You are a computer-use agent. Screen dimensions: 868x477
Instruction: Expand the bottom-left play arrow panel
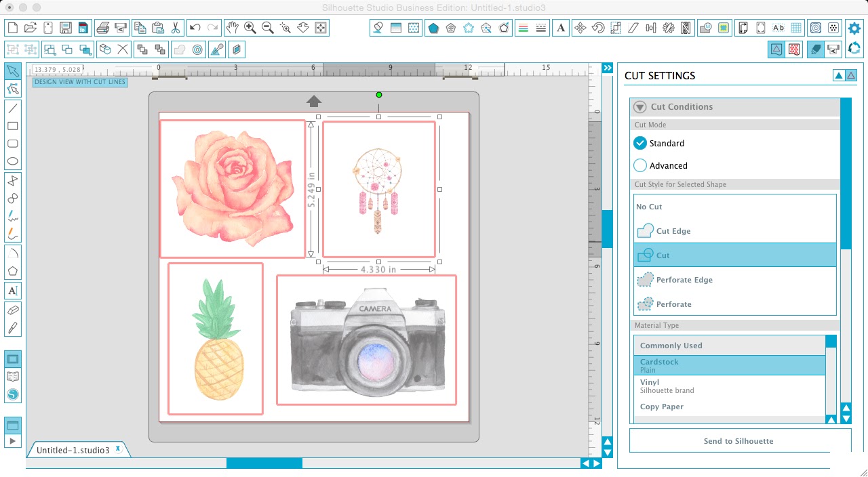click(13, 441)
